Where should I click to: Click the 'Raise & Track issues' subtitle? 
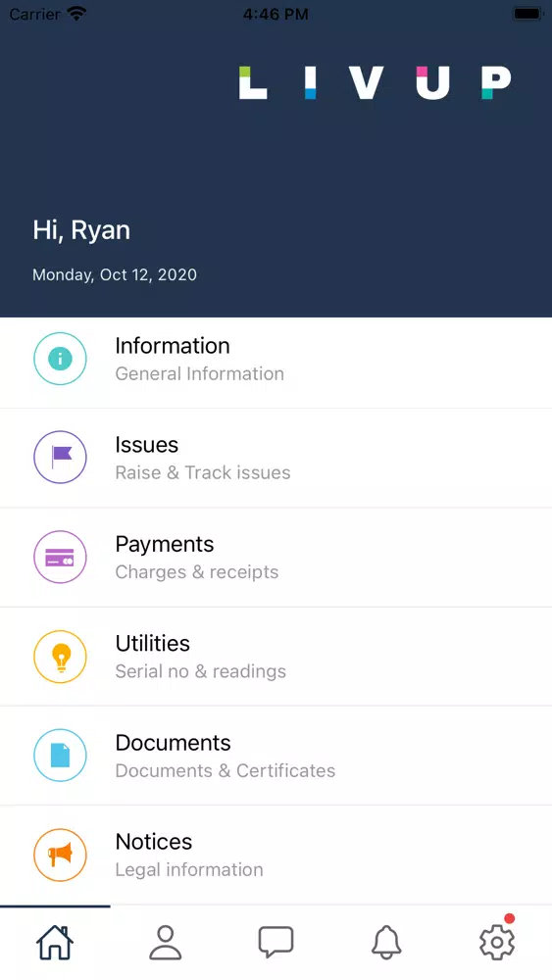(x=203, y=472)
